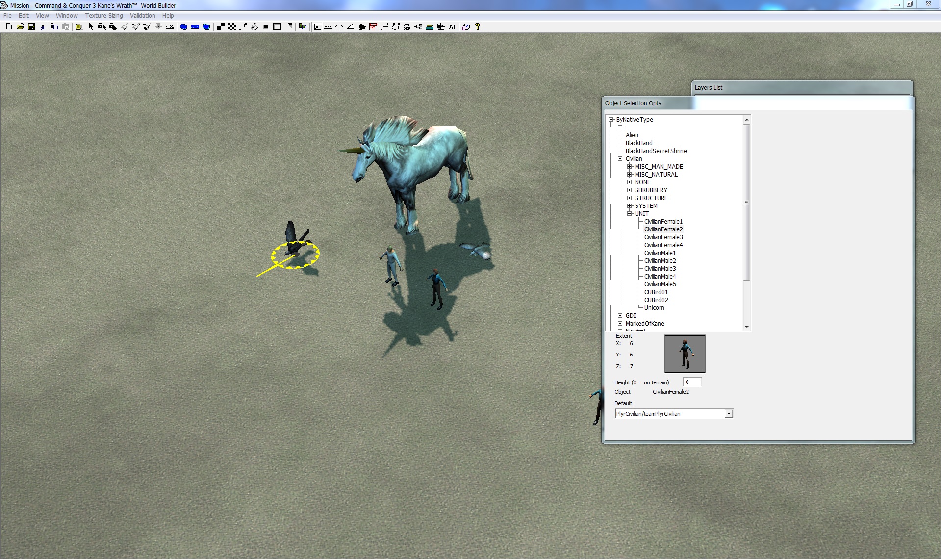Image resolution: width=941 pixels, height=560 pixels.
Task: Open the View menu
Action: tap(42, 16)
